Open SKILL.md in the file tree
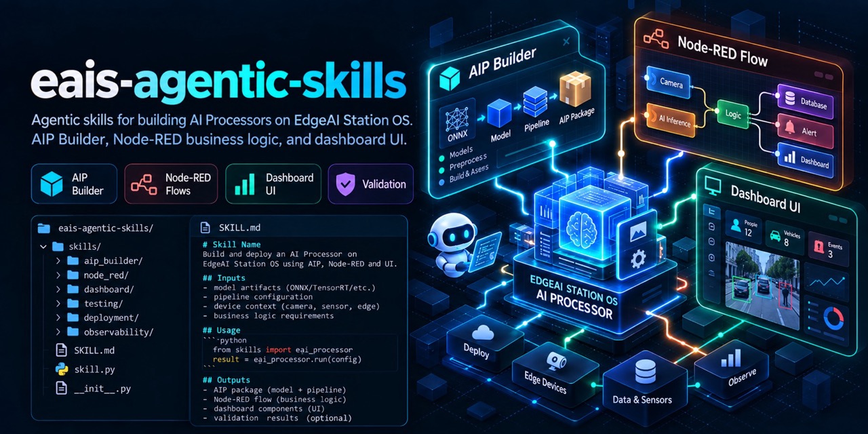The image size is (868, 434). [85, 351]
